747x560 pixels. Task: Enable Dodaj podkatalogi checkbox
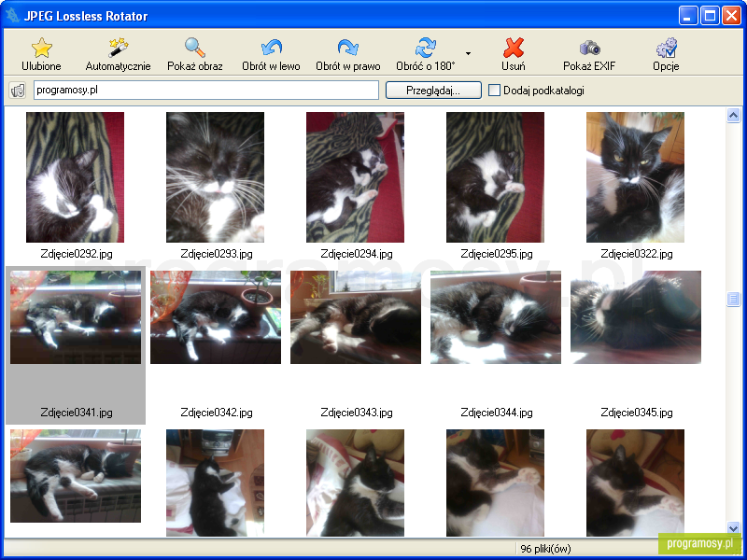pos(495,91)
